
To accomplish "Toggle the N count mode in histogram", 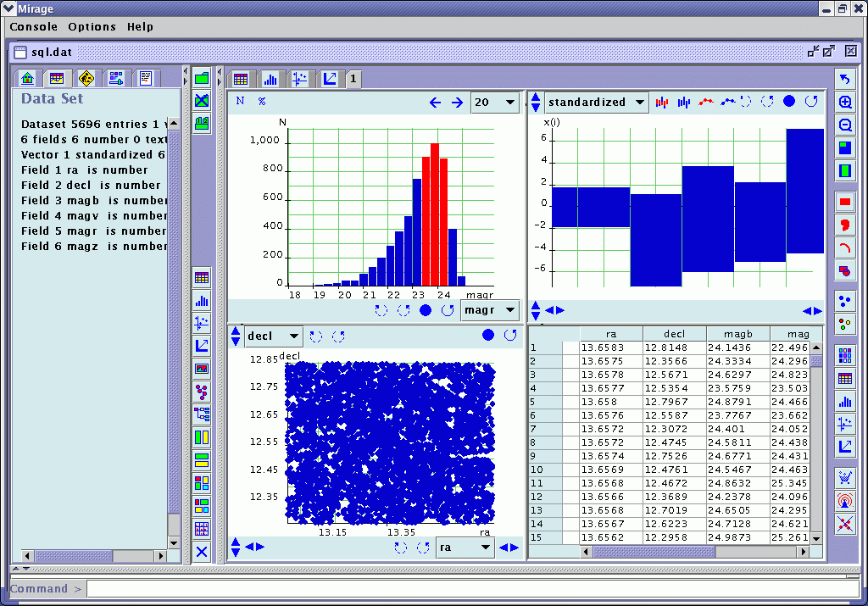I will (240, 101).
